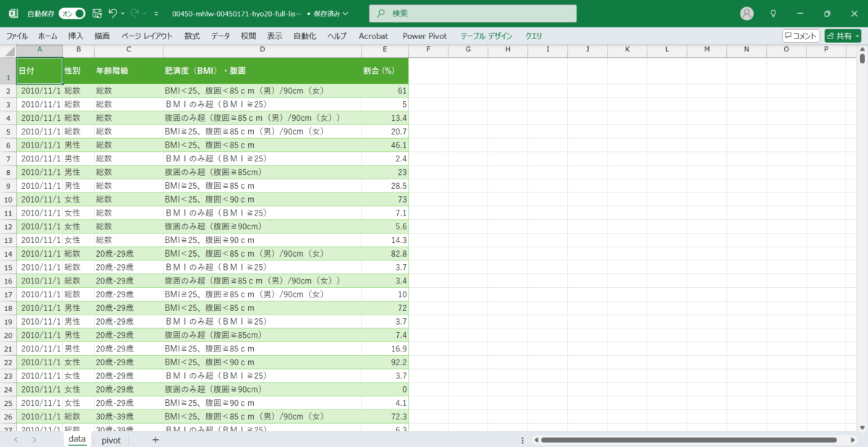
Task: Click the コメント comments button
Action: tap(801, 35)
